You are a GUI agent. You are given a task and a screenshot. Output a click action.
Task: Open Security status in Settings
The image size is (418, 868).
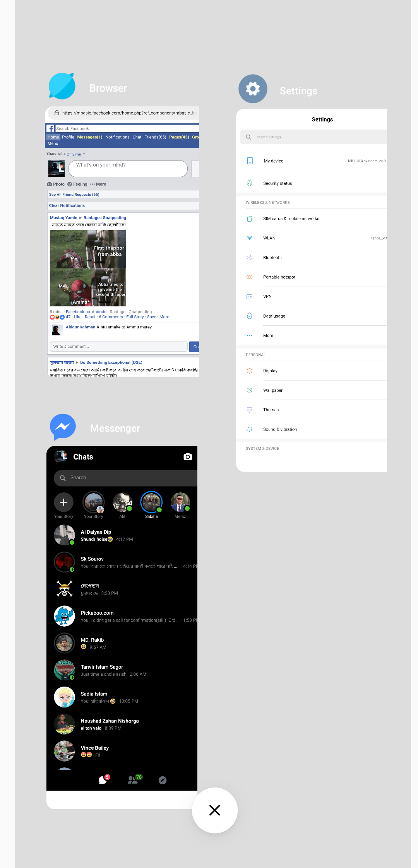point(312,183)
